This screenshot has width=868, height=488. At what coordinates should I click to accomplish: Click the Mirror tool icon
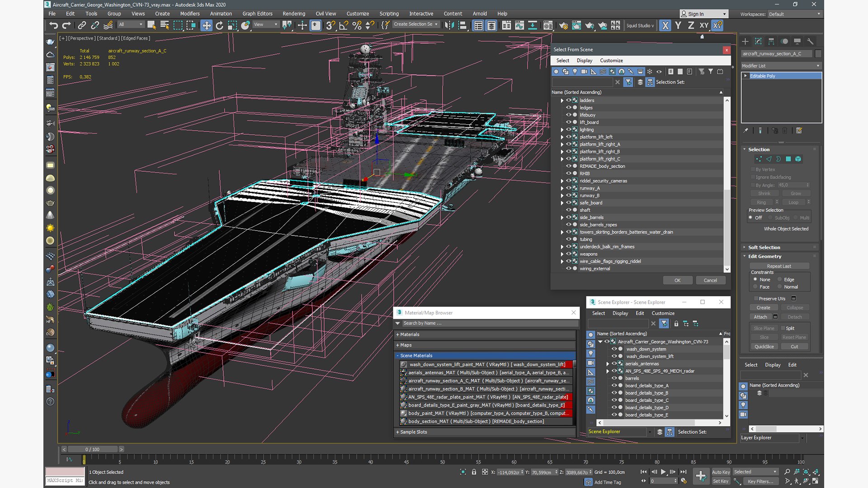point(449,25)
